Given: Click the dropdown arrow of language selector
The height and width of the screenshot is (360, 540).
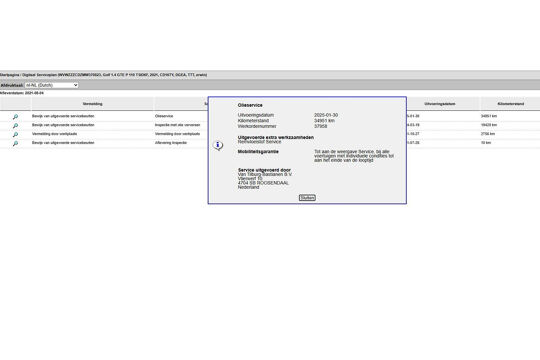Looking at the screenshot, I should click(x=75, y=85).
